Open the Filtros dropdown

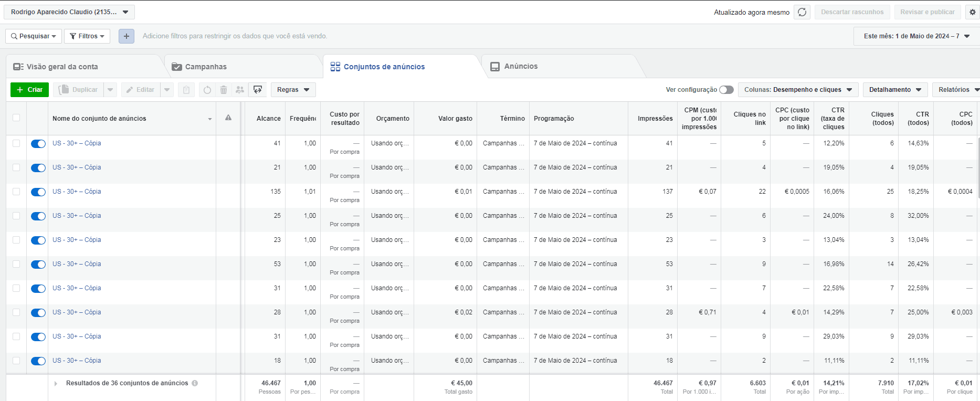point(87,36)
